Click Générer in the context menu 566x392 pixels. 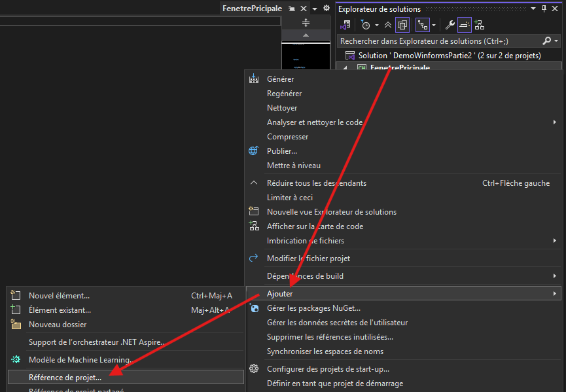tap(280, 79)
